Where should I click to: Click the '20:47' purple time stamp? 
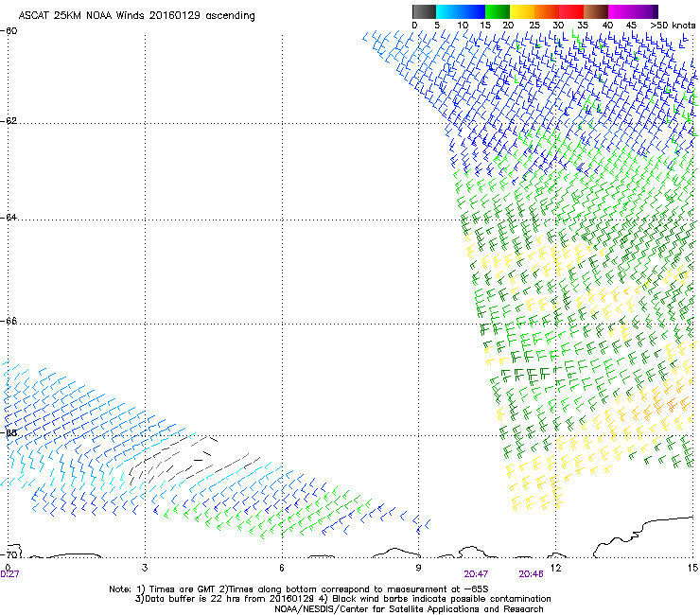coord(476,574)
